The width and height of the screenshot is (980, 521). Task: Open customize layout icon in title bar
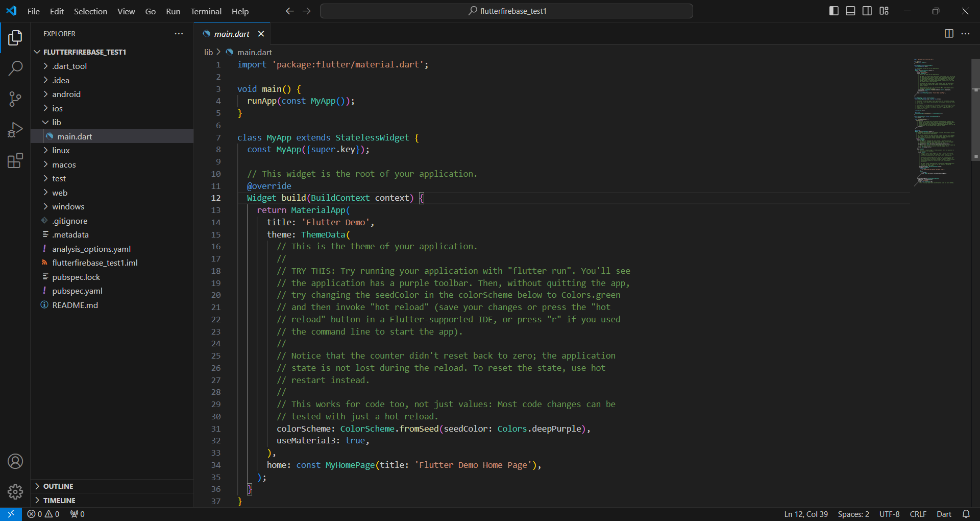pos(884,11)
